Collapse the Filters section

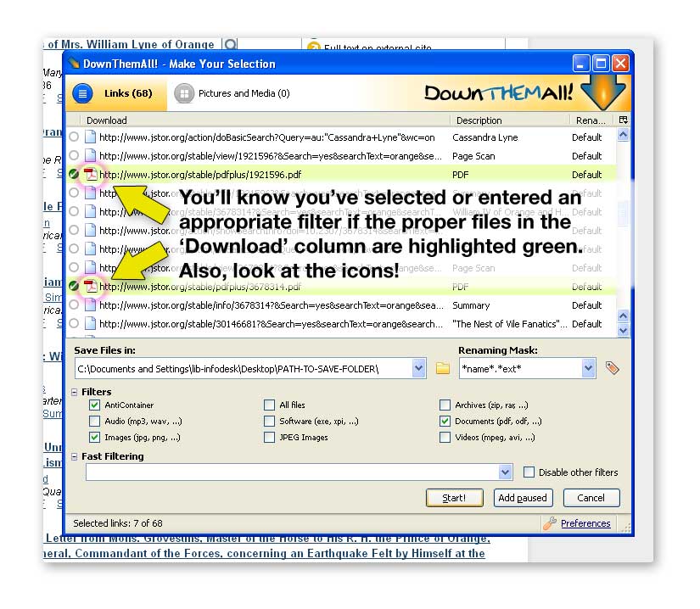[x=74, y=392]
